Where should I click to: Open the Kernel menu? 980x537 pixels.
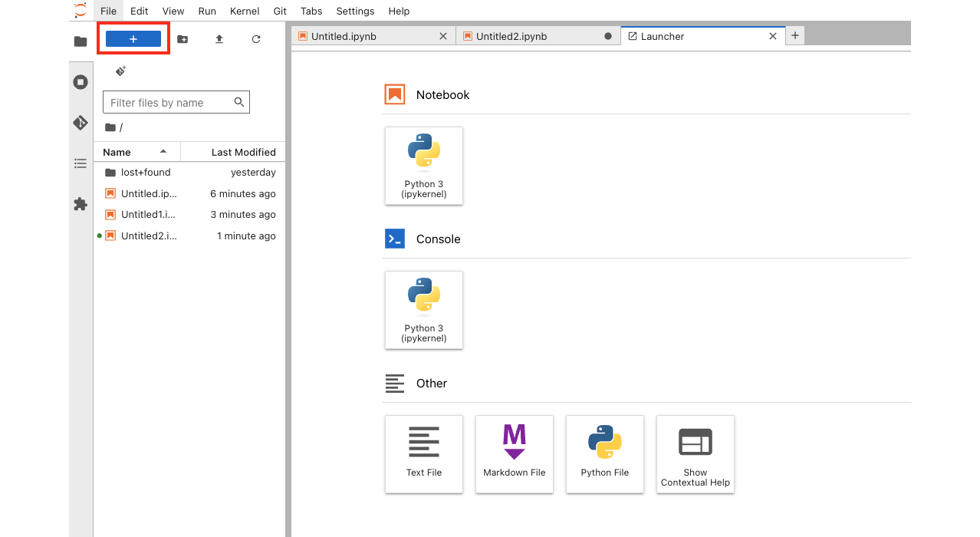pyautogui.click(x=245, y=12)
